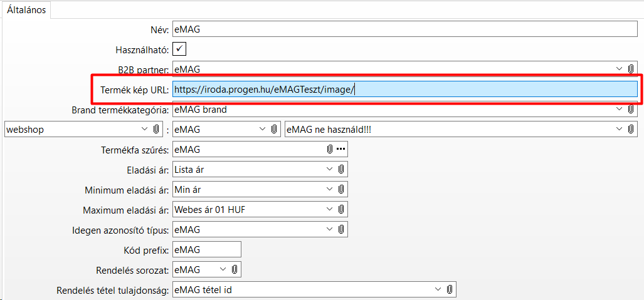Click 'Webes ár 01 HUF' value
This screenshot has width=644, height=300.
click(210, 209)
